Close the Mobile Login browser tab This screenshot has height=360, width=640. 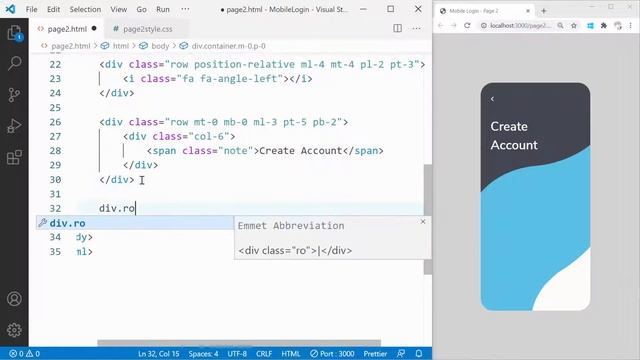tap(528, 11)
